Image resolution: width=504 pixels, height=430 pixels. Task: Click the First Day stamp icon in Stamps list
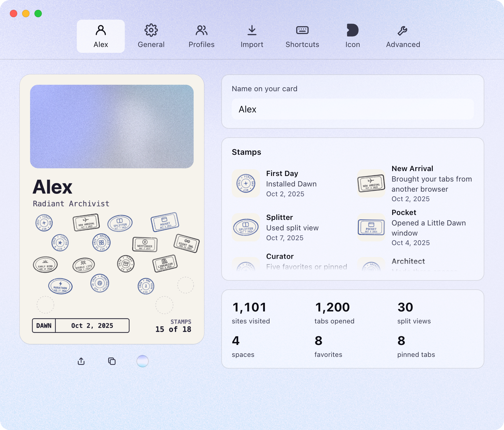click(246, 183)
